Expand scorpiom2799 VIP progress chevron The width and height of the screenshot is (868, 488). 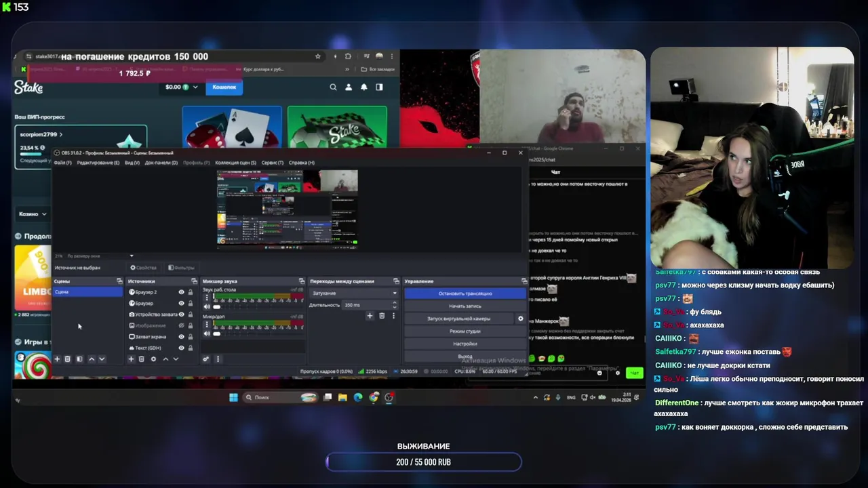[61, 134]
